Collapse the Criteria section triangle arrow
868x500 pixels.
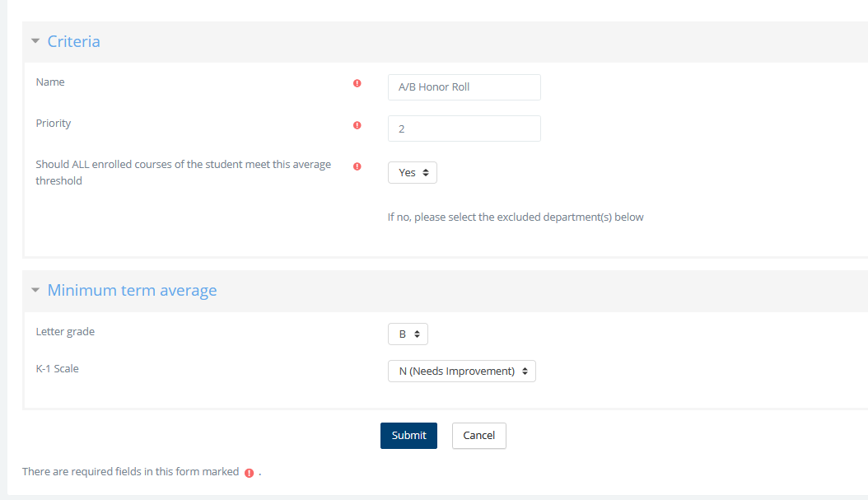click(35, 41)
